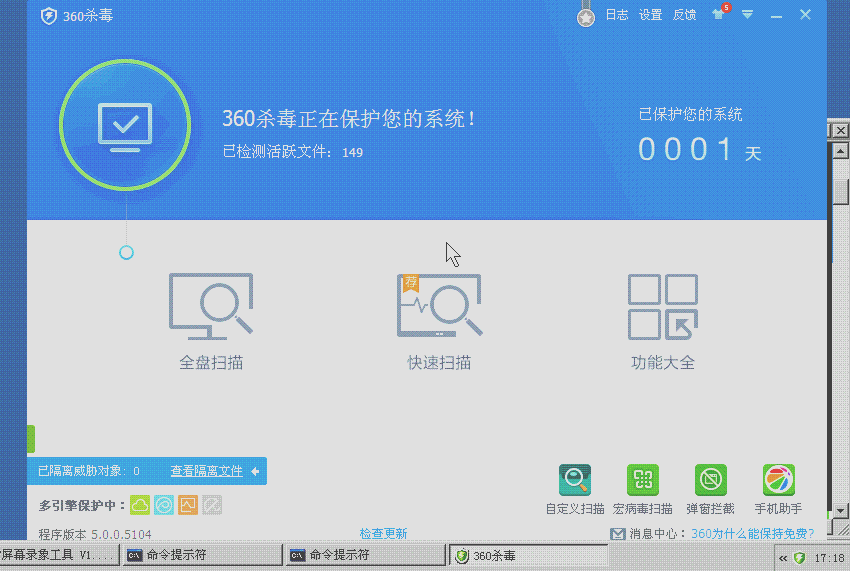Collapse the quarantine bar arrow
This screenshot has width=850, height=571.
tap(255, 471)
